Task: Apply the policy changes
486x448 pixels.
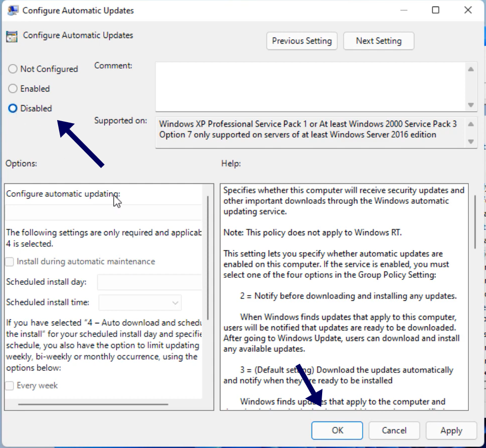Action: [451, 430]
